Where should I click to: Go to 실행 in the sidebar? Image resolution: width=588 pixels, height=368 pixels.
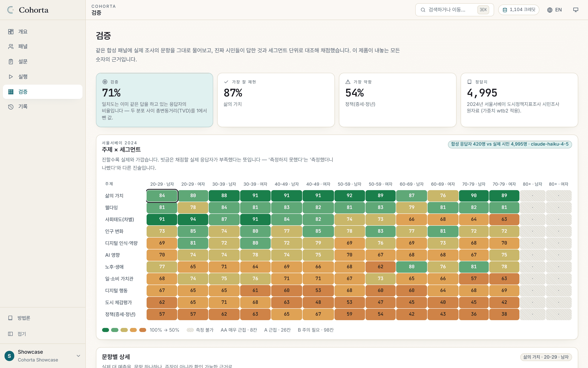pos(43,77)
